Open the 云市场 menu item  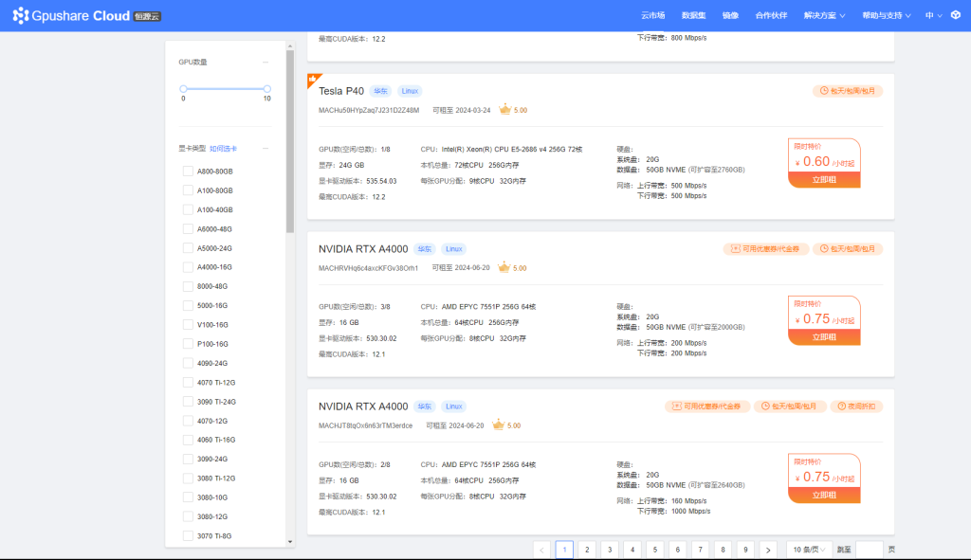(652, 15)
